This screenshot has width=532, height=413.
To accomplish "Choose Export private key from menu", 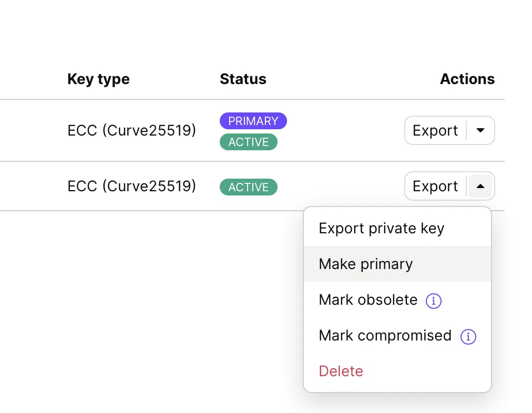I will click(382, 229).
